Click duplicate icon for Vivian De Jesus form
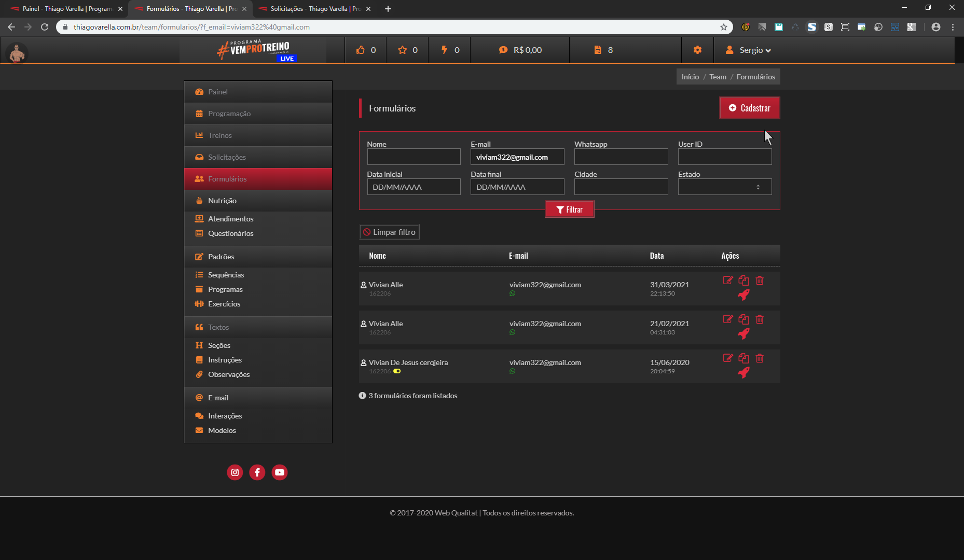 pyautogui.click(x=743, y=358)
